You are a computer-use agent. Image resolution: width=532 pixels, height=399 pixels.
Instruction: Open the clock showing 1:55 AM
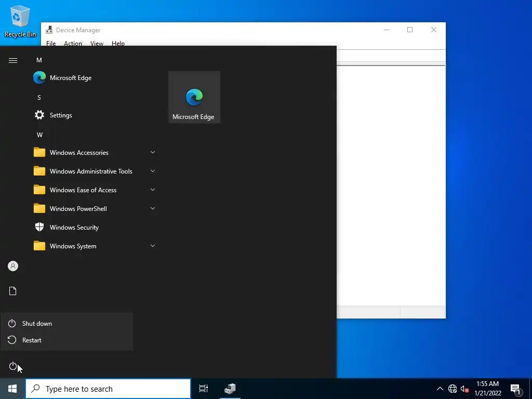(487, 389)
